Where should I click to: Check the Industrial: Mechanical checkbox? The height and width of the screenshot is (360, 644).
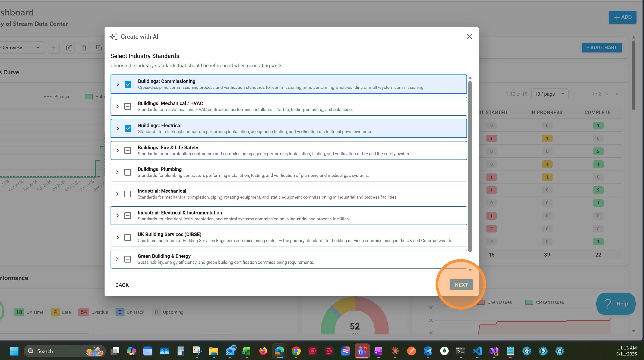click(128, 194)
